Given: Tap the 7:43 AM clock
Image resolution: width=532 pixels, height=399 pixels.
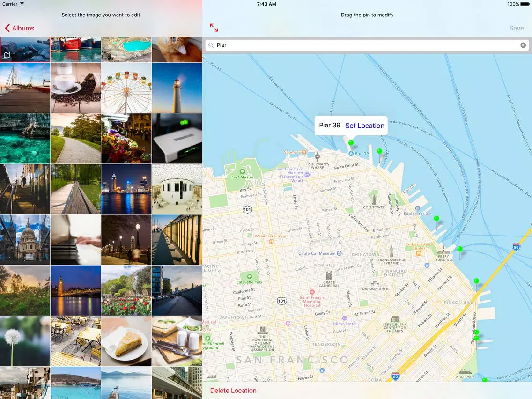Looking at the screenshot, I should (x=266, y=4).
